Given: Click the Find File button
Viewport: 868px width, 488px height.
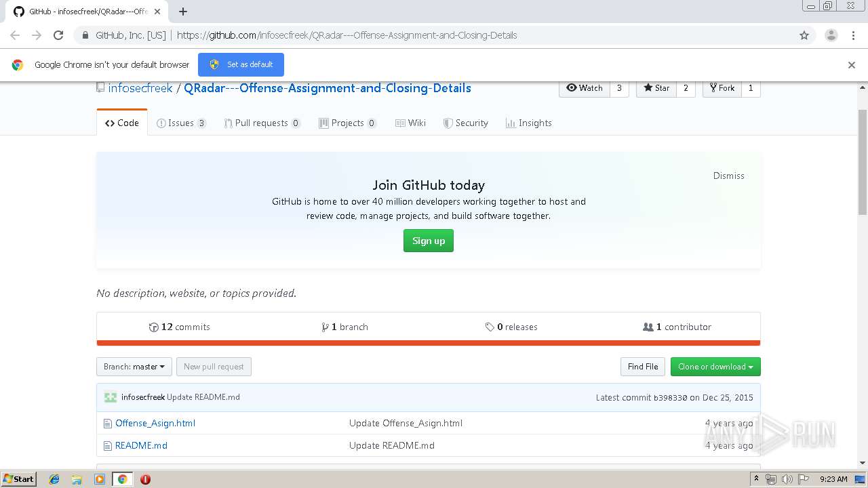Looking at the screenshot, I should [643, 367].
